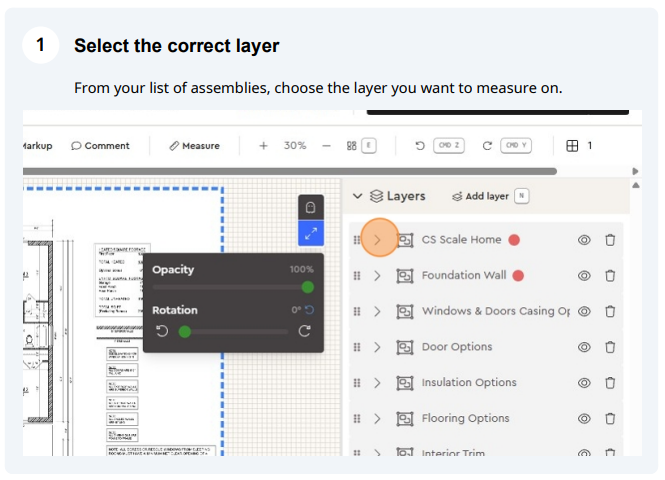Click the E shortcut key badge
The height and width of the screenshot is (480, 665).
[x=369, y=145]
